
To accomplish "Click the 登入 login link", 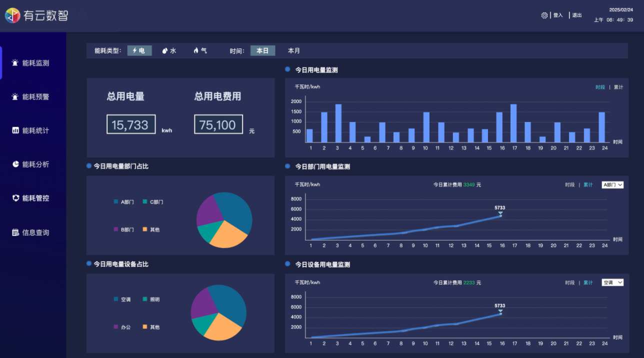I will coord(558,15).
